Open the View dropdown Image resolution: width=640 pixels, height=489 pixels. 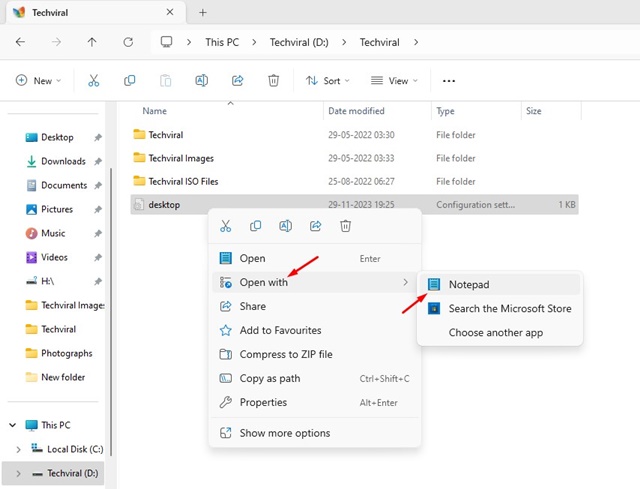click(394, 81)
